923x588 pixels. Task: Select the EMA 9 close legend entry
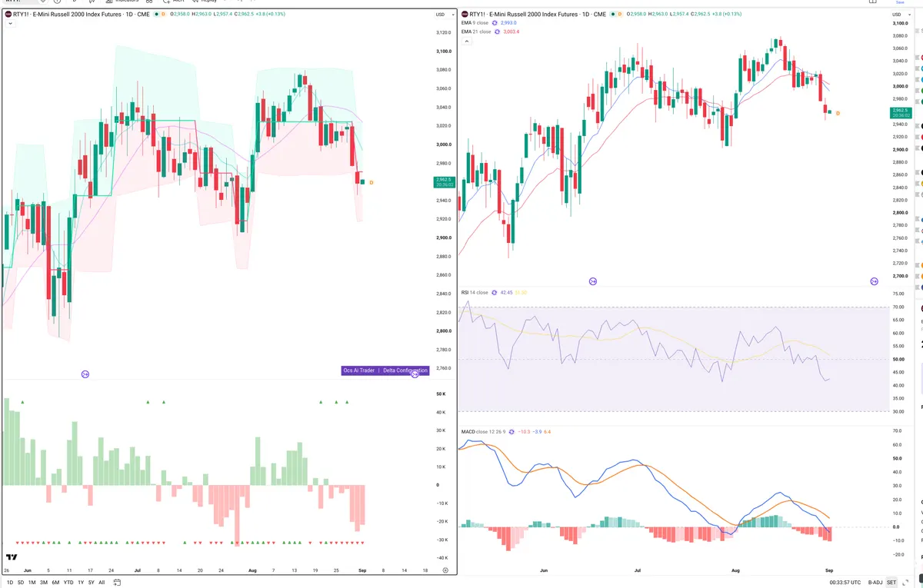[475, 23]
